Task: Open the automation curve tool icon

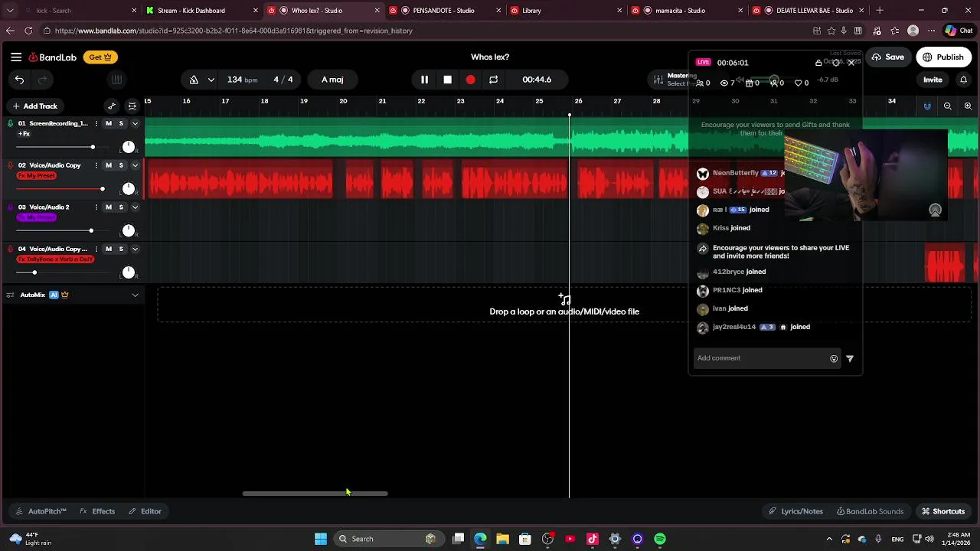Action: [112, 106]
